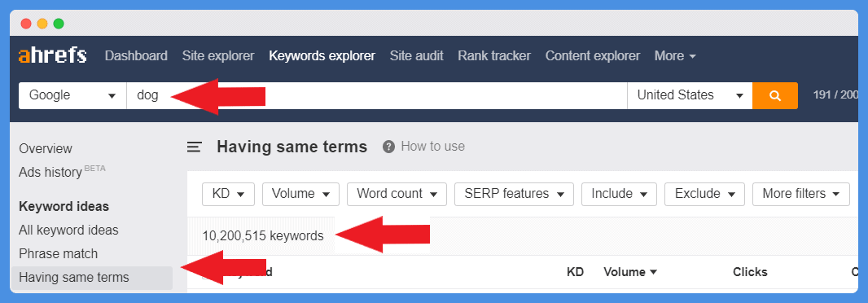Open the KD filter dropdown
The height and width of the screenshot is (303, 868).
(x=228, y=194)
